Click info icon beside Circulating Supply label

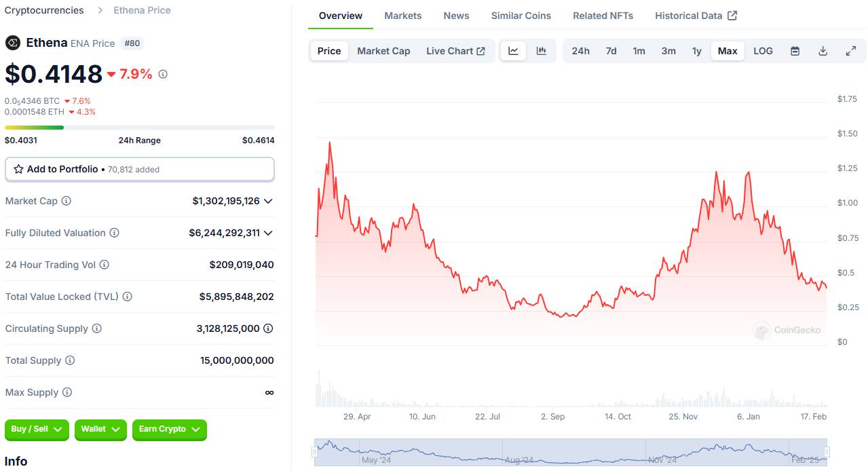(97, 328)
